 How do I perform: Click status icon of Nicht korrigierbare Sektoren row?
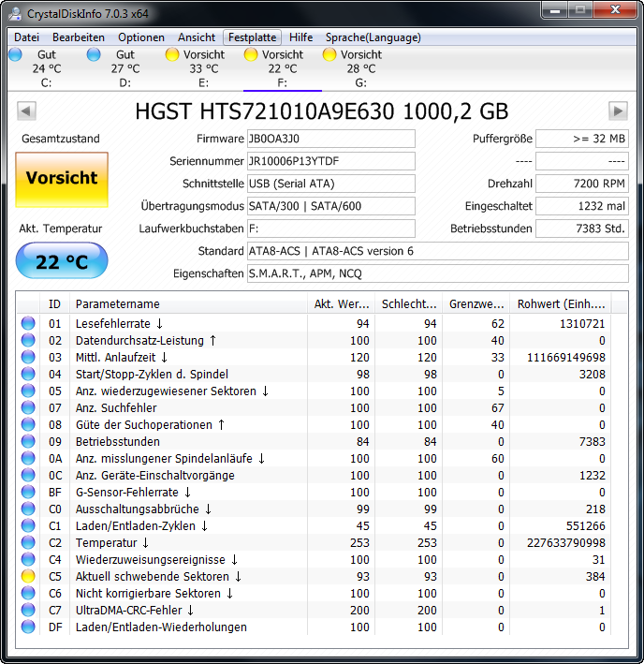(28, 593)
